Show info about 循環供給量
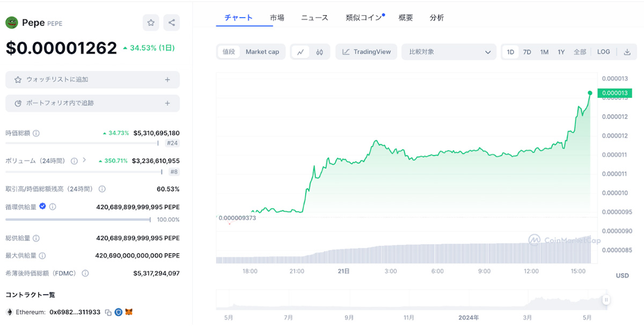 click(x=53, y=207)
